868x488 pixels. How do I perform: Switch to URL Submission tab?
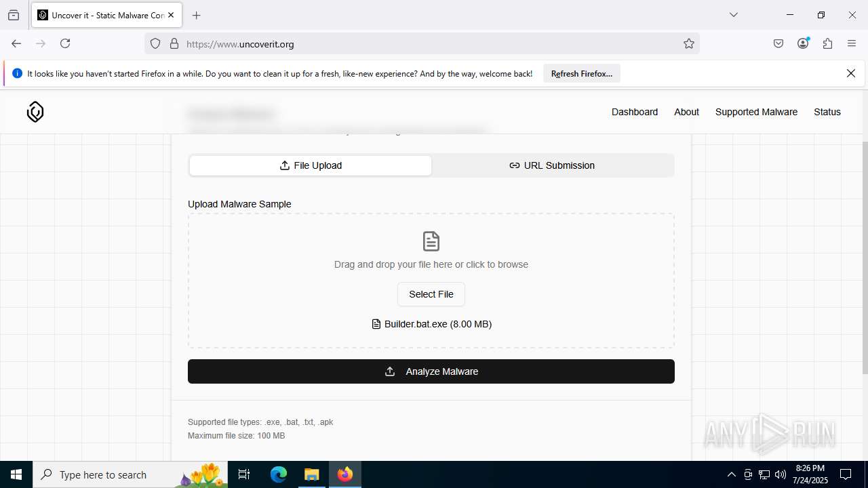click(x=552, y=165)
